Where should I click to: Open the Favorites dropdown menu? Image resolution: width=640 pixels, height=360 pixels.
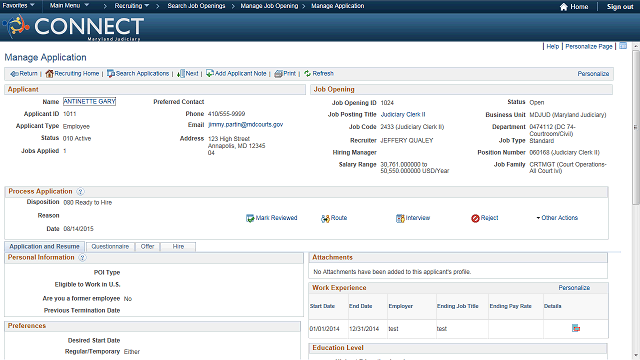[19, 6]
